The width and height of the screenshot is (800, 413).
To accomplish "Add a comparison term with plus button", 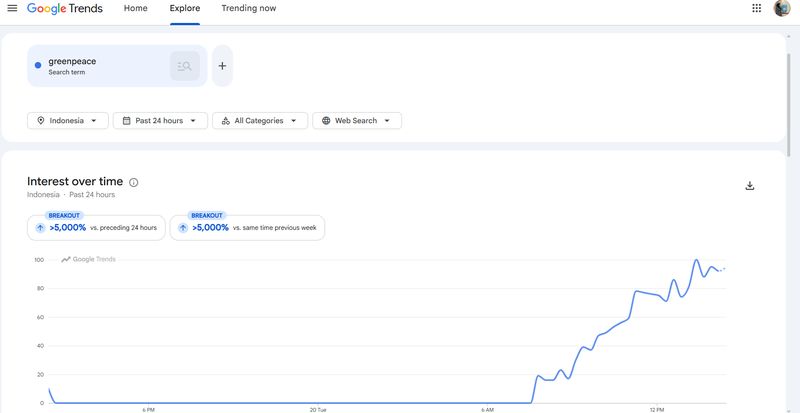I will click(222, 66).
